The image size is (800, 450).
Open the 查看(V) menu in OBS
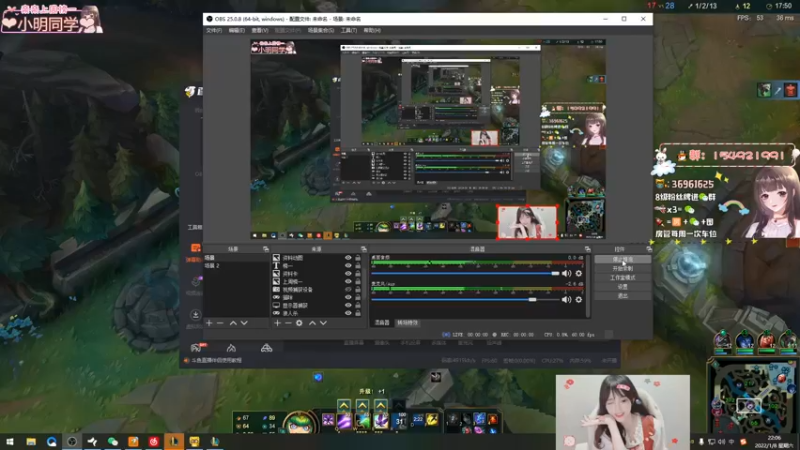click(x=260, y=31)
